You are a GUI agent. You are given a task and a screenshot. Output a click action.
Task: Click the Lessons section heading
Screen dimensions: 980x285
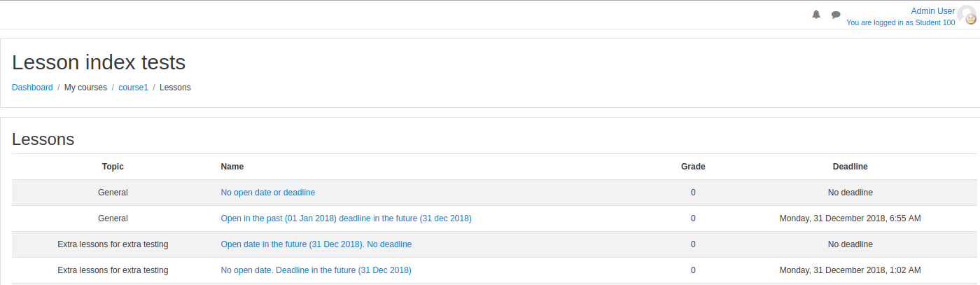coord(43,139)
